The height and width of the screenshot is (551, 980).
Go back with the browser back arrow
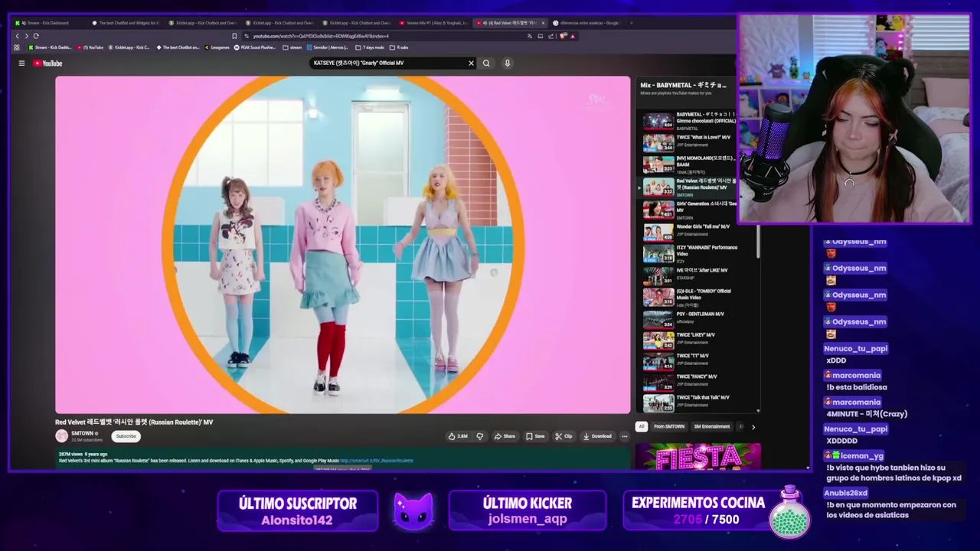17,36
